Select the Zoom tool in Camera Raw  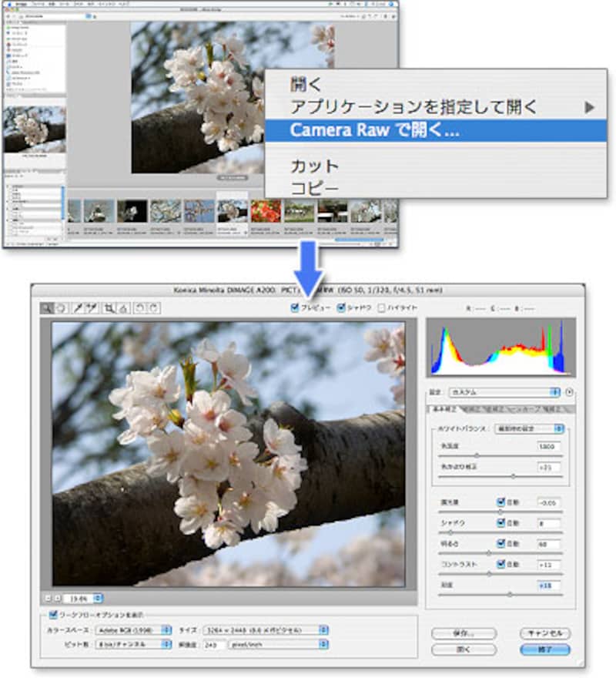47,308
